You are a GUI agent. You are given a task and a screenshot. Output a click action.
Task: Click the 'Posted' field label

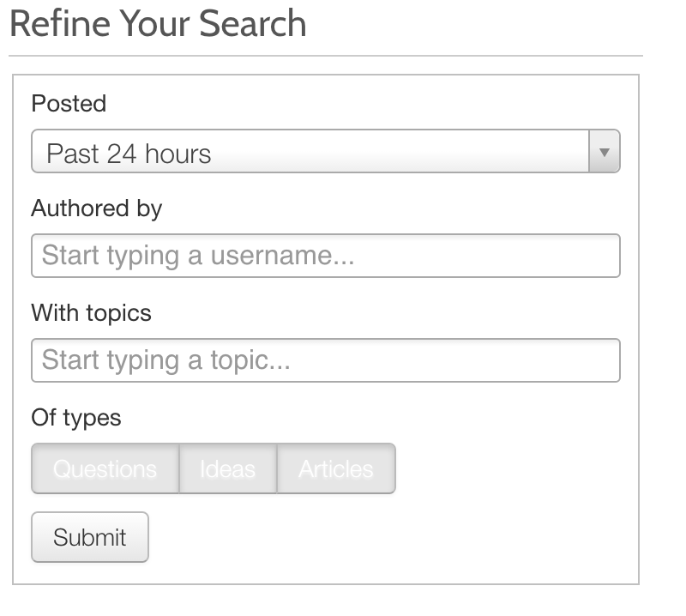(x=69, y=104)
